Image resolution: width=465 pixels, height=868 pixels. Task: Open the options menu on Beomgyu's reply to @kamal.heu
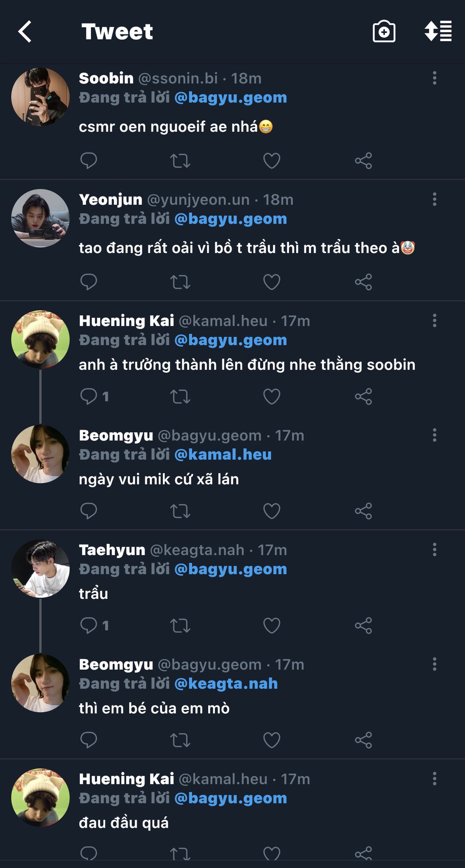(x=434, y=435)
